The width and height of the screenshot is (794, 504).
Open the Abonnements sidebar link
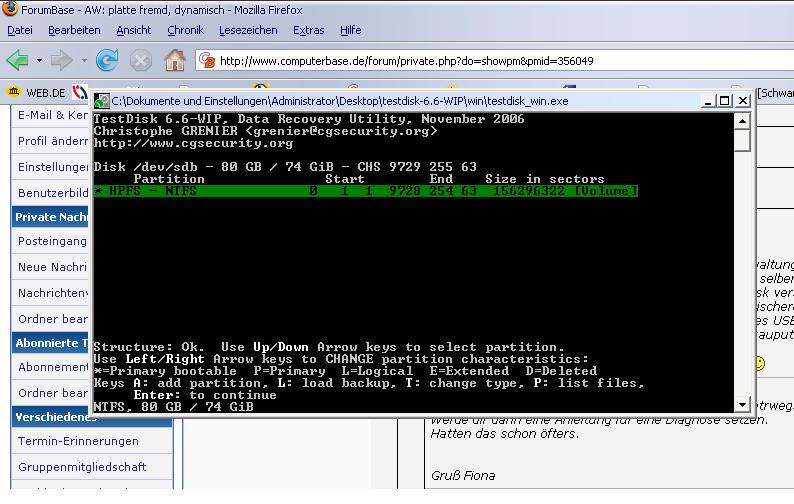[x=52, y=367]
